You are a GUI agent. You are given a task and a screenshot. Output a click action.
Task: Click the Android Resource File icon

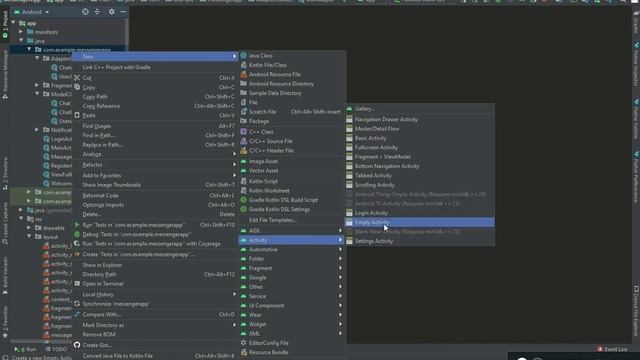point(244,74)
